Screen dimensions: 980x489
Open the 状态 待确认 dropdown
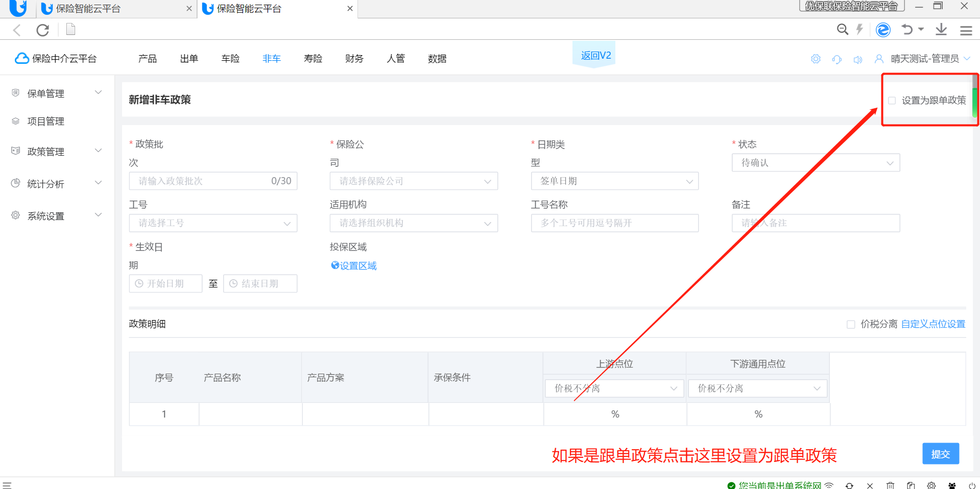tap(816, 163)
